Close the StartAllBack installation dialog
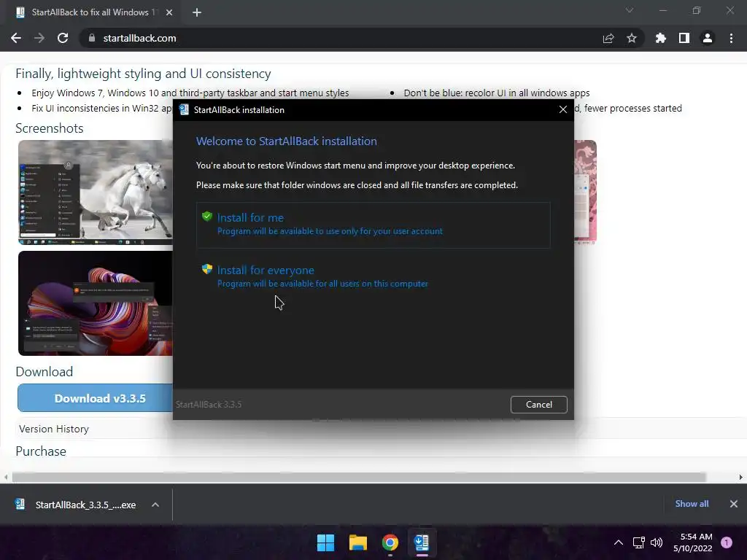Viewport: 747px width, 560px height. click(562, 109)
